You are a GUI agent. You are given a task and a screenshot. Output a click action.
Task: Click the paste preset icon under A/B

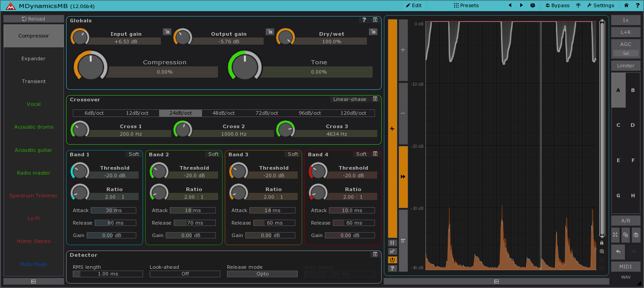pos(636,235)
